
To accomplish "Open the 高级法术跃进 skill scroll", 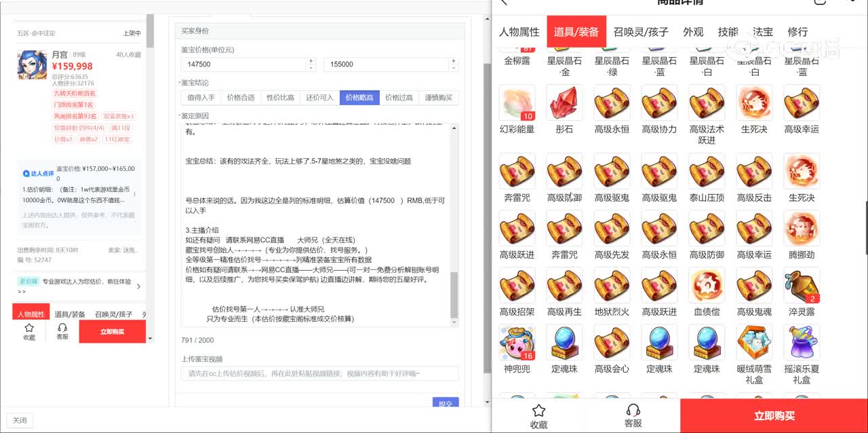I will click(x=707, y=103).
